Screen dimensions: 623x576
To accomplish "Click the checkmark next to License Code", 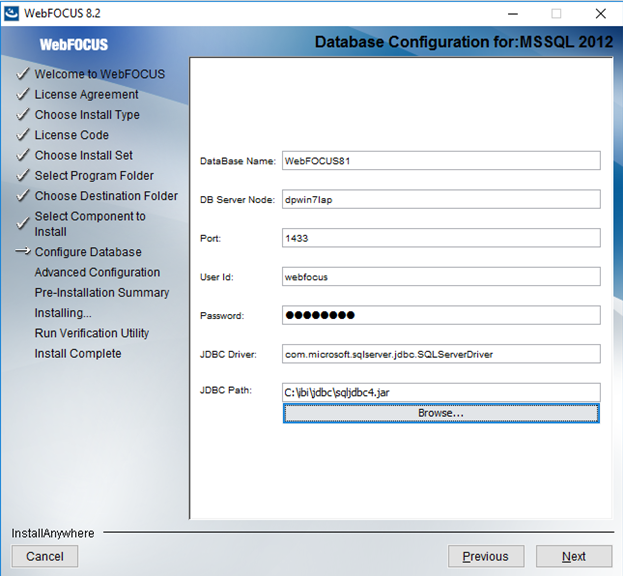I will (x=23, y=134).
